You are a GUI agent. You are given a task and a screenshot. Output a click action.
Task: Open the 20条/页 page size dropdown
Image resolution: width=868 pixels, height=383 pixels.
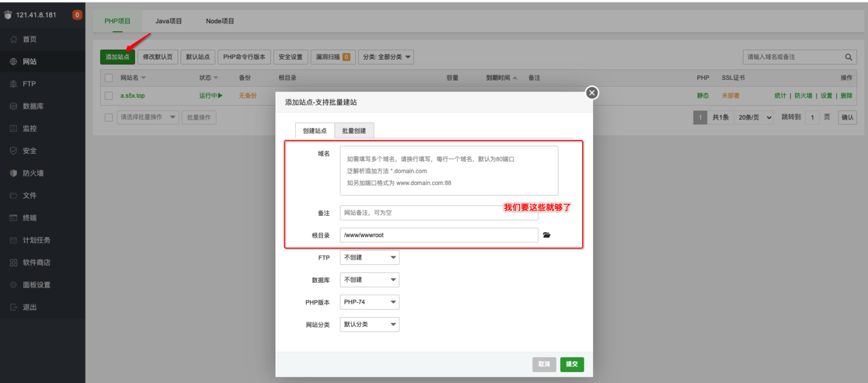click(x=754, y=117)
